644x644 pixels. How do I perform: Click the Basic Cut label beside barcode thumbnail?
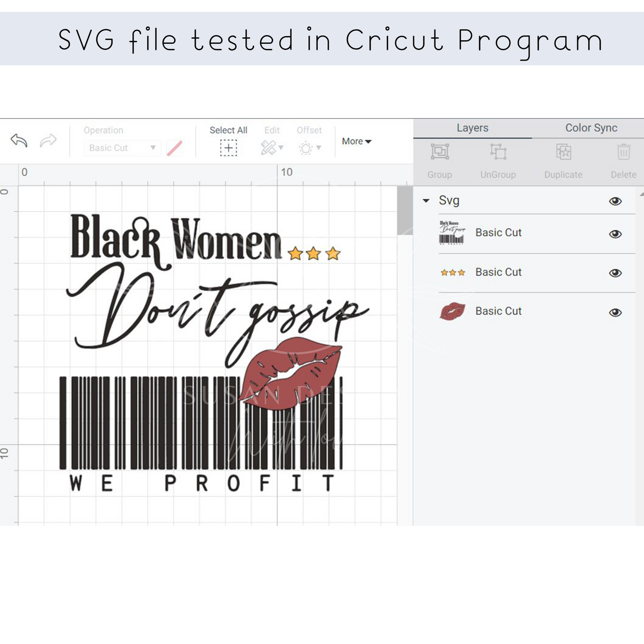pyautogui.click(x=498, y=233)
